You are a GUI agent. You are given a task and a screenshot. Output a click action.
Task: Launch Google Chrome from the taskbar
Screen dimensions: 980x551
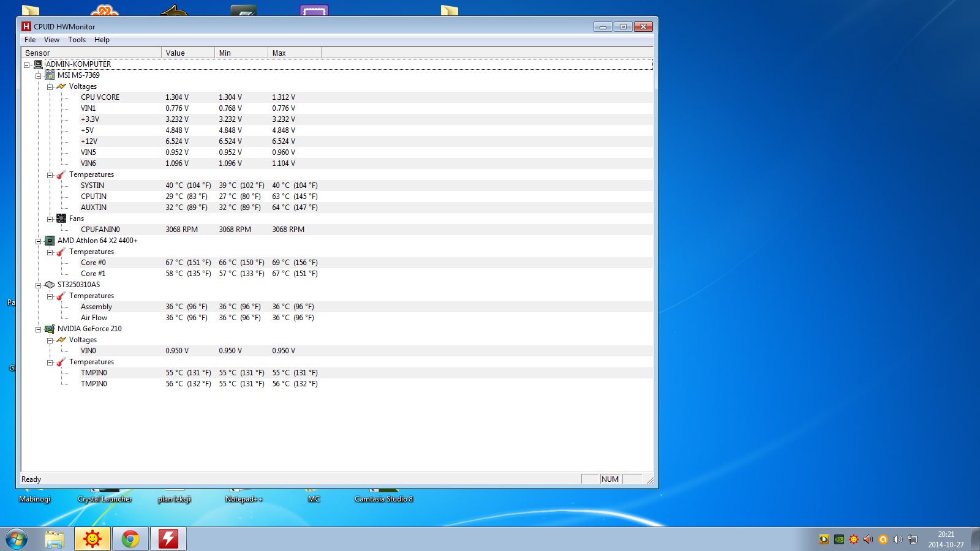[x=130, y=539]
